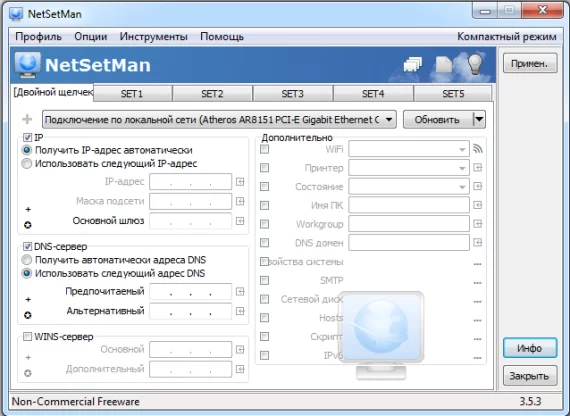Screen dimensions: 570x416
Task: Click the Закрыть button
Action: (530, 376)
